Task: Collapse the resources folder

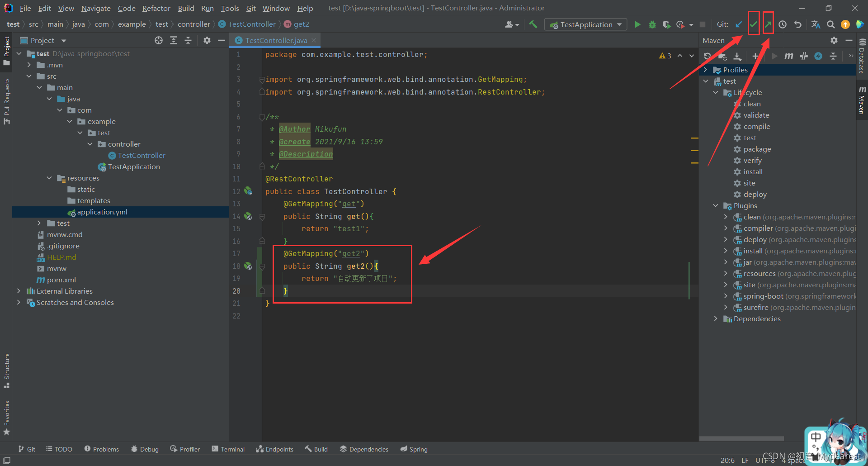Action: [x=49, y=178]
